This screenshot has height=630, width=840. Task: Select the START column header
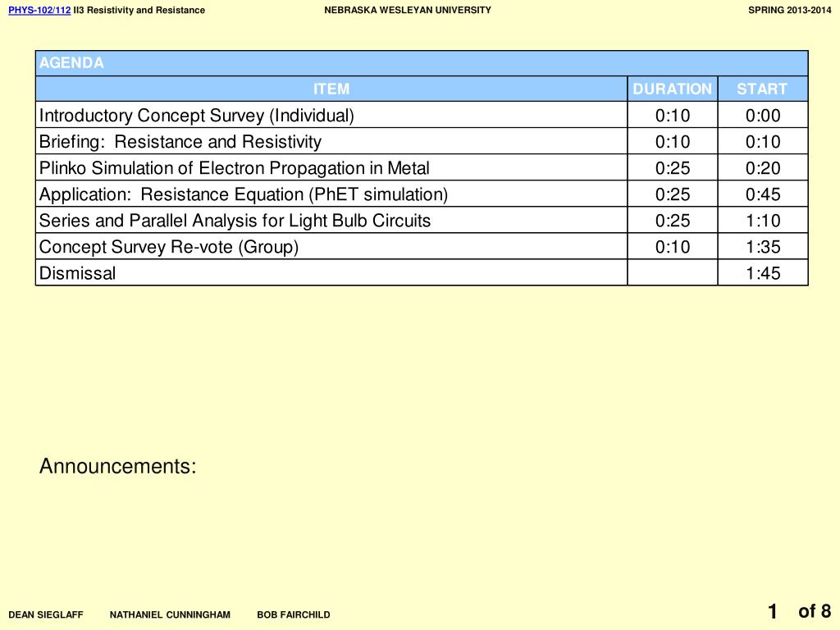(x=762, y=89)
